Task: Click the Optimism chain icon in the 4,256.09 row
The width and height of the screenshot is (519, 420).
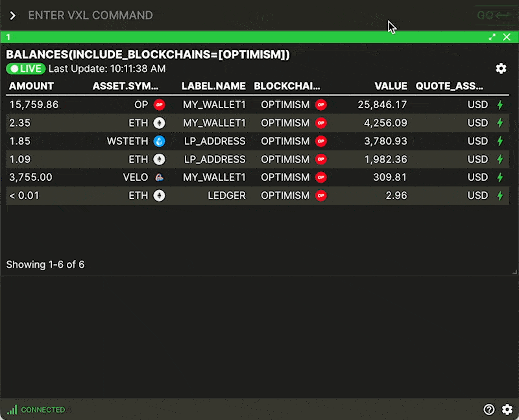Action: point(320,123)
